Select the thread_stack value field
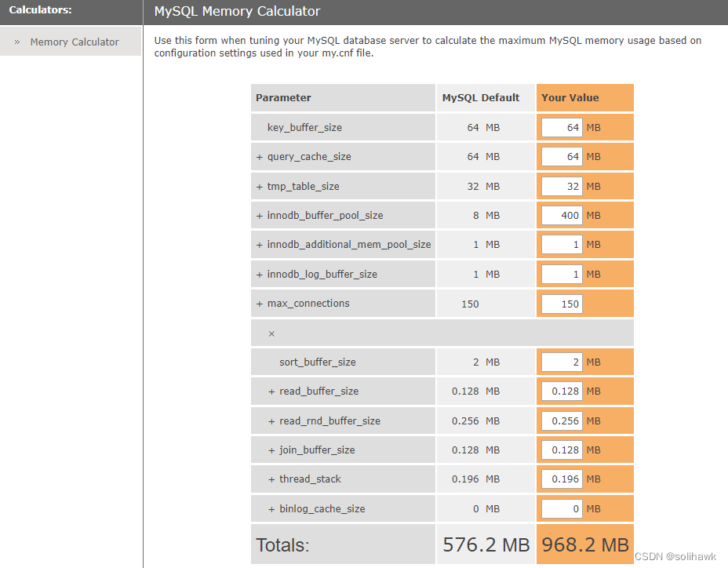 pyautogui.click(x=562, y=479)
